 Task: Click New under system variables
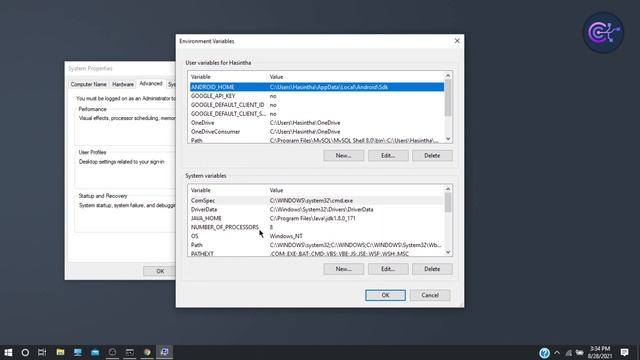(x=344, y=269)
